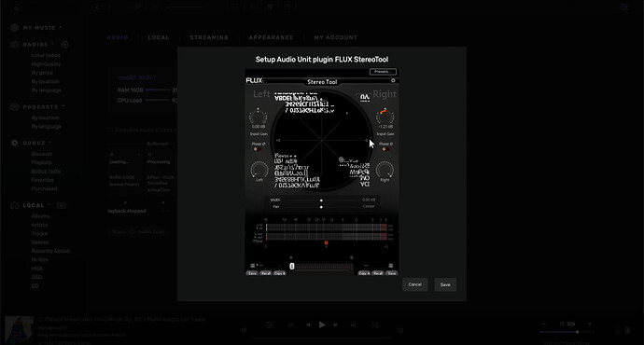Copy slot A to B

280,273
